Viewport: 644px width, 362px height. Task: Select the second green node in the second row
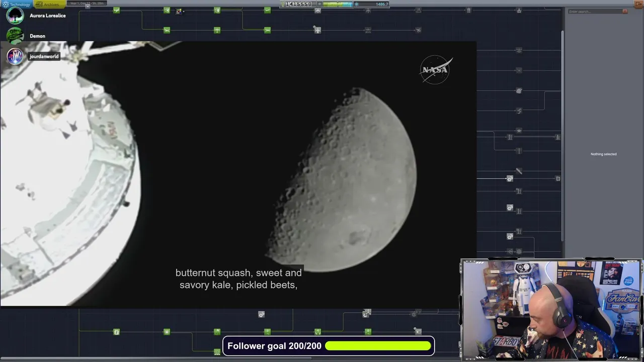217,30
